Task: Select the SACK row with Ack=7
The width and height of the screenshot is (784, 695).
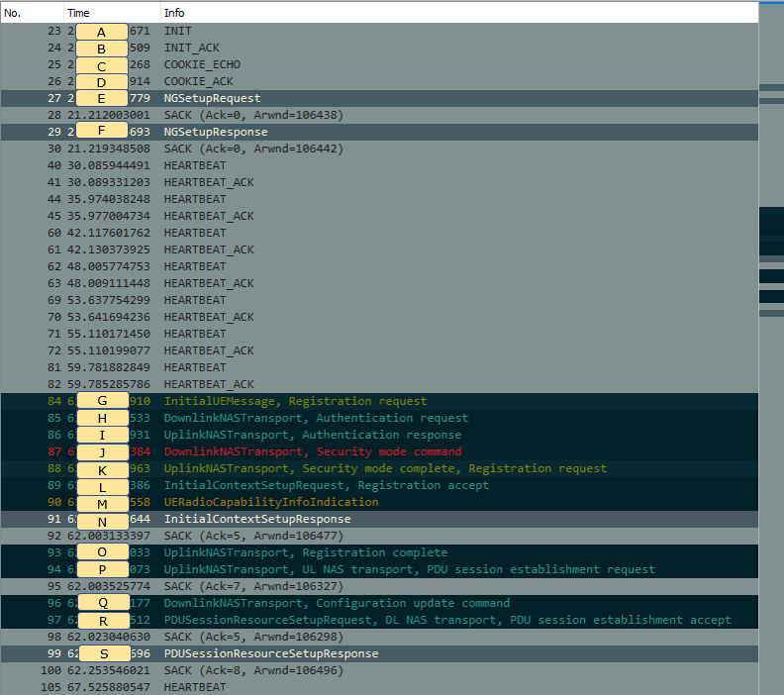Action: (x=379, y=586)
